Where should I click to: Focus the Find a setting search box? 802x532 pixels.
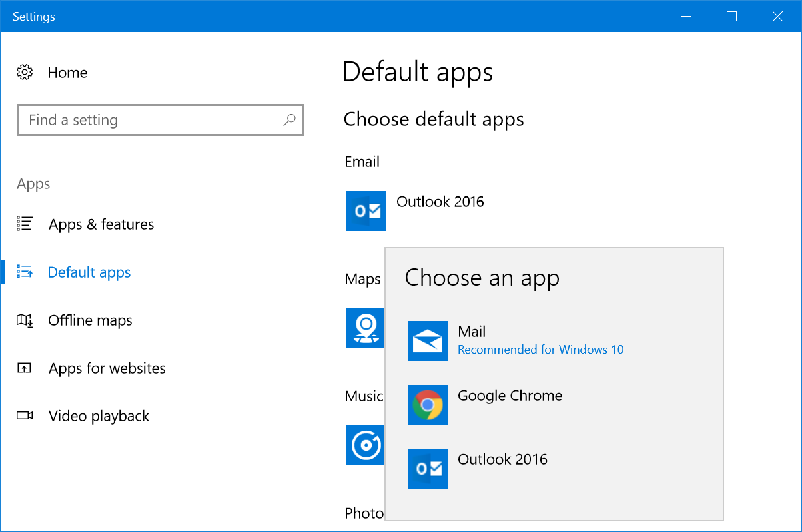point(150,120)
